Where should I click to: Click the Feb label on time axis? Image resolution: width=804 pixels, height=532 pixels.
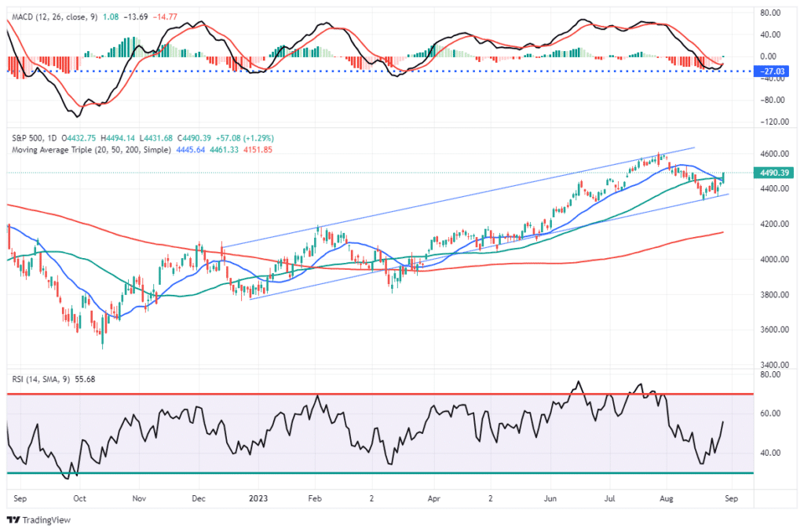click(x=315, y=499)
